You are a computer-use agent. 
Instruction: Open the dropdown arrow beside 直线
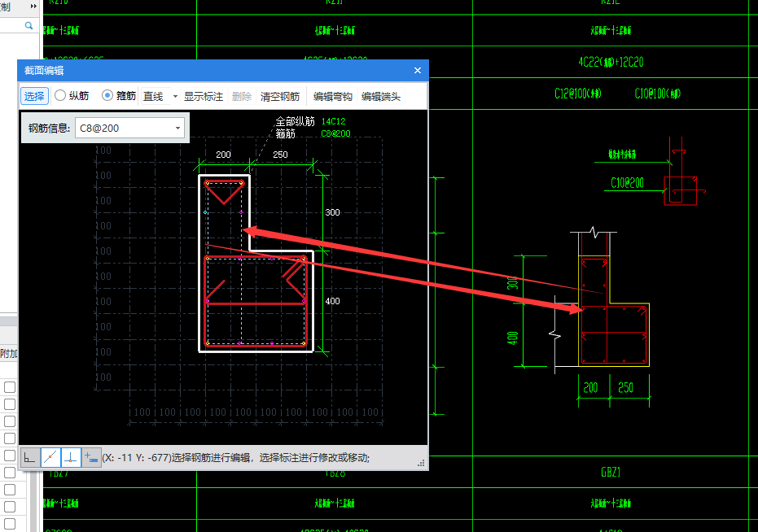pyautogui.click(x=175, y=97)
